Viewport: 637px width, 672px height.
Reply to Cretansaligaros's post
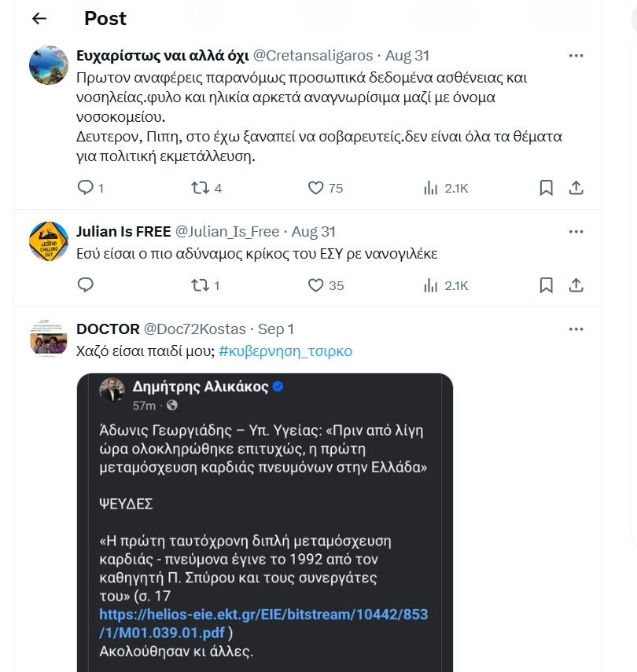coord(87,188)
